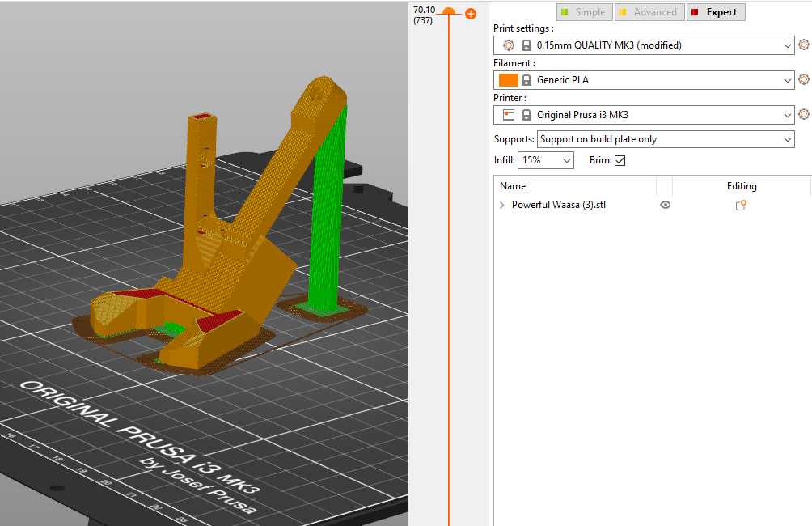Image resolution: width=812 pixels, height=526 pixels.
Task: Select the Expert mode tab
Action: (x=715, y=12)
